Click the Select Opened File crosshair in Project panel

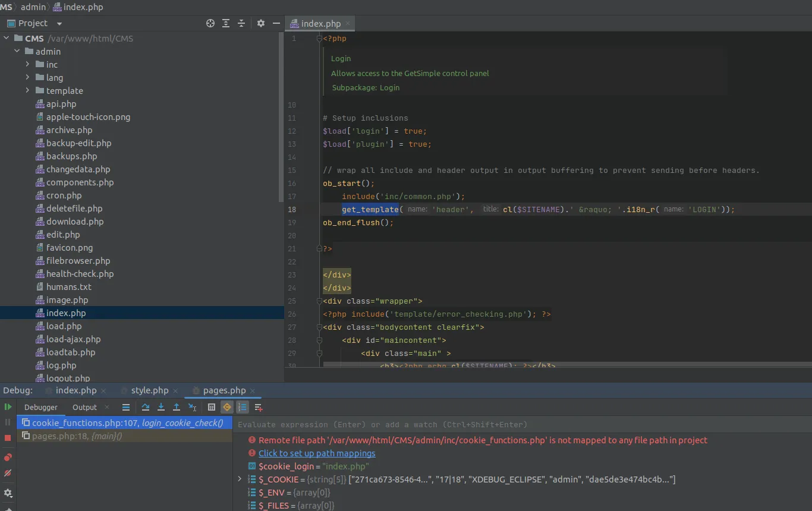210,23
